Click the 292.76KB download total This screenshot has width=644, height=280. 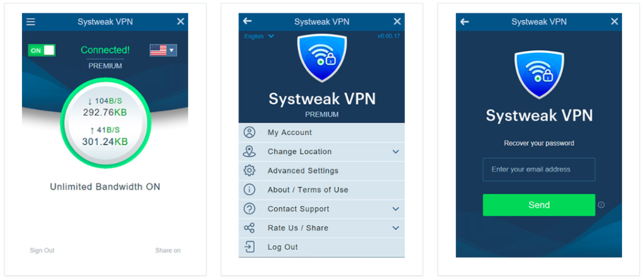105,112
